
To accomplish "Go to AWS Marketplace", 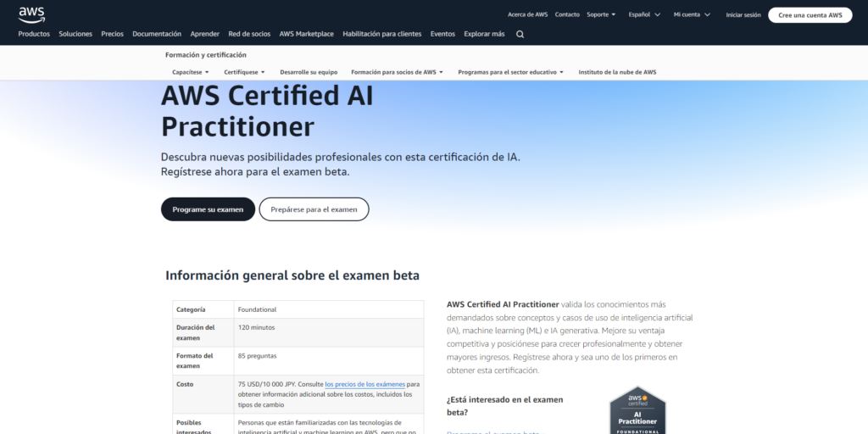I will click(x=306, y=34).
